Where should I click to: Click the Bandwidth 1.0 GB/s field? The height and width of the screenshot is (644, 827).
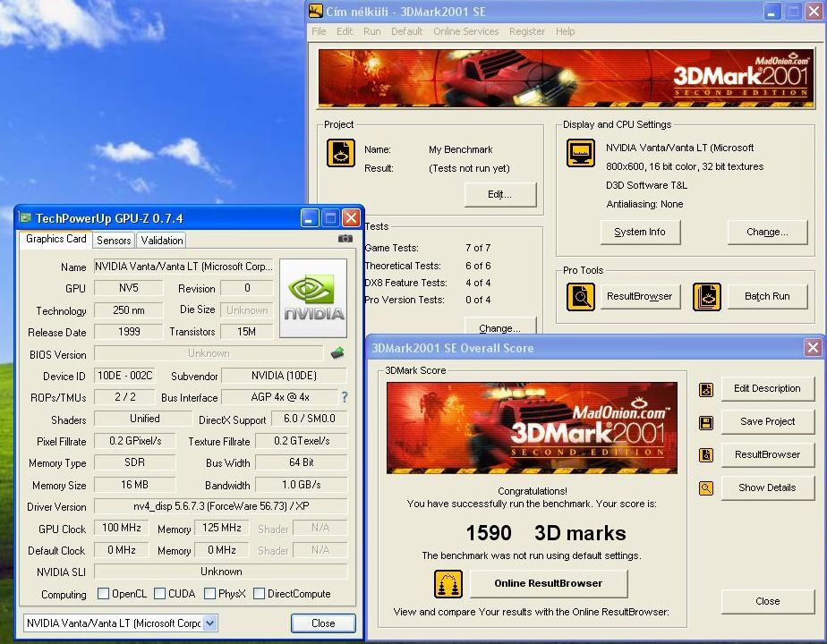click(x=302, y=485)
